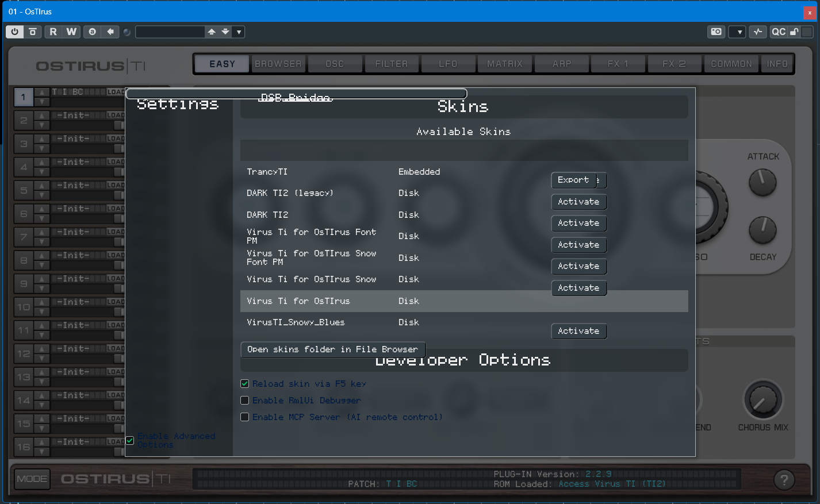
Task: Toggle the plug-in power bypass button
Action: click(14, 32)
